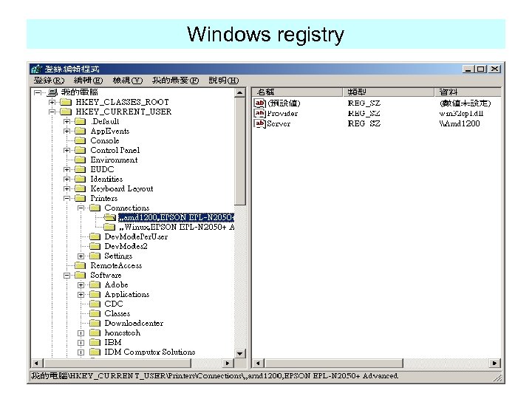Sort values by the 資料 column header
Image resolution: width=532 pixels, height=399 pixels.
[468, 92]
